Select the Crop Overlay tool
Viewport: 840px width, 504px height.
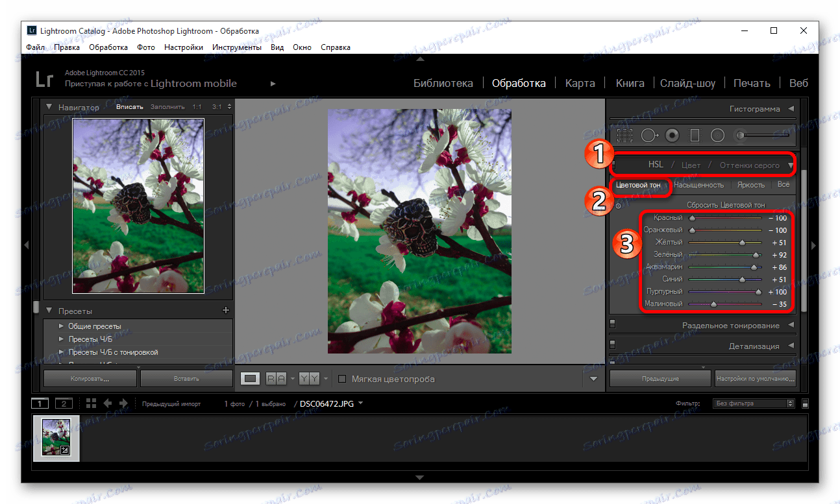pyautogui.click(x=624, y=135)
